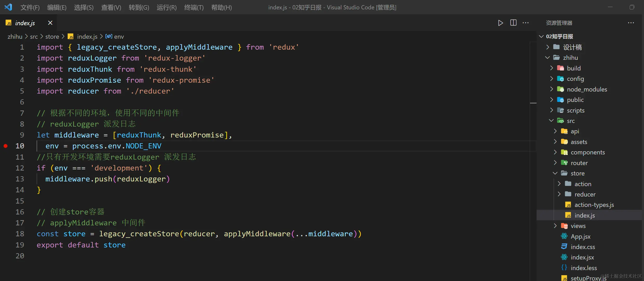Collapse the store folder
Screen dimensions: 644x281
[x=555, y=173]
